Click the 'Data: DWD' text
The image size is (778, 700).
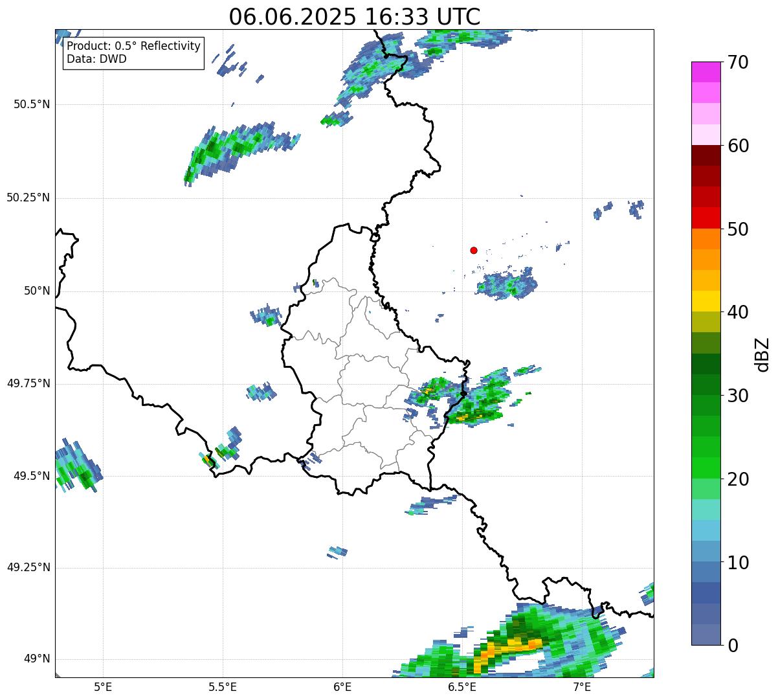point(96,59)
